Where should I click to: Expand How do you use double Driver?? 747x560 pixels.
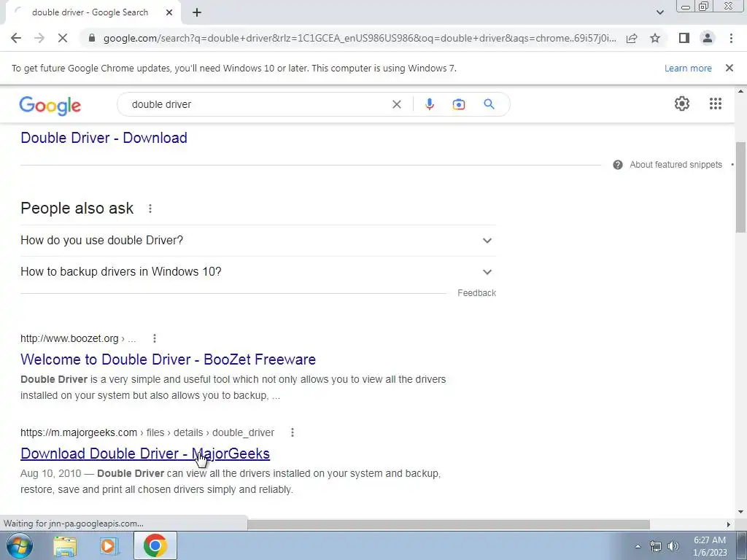click(258, 241)
